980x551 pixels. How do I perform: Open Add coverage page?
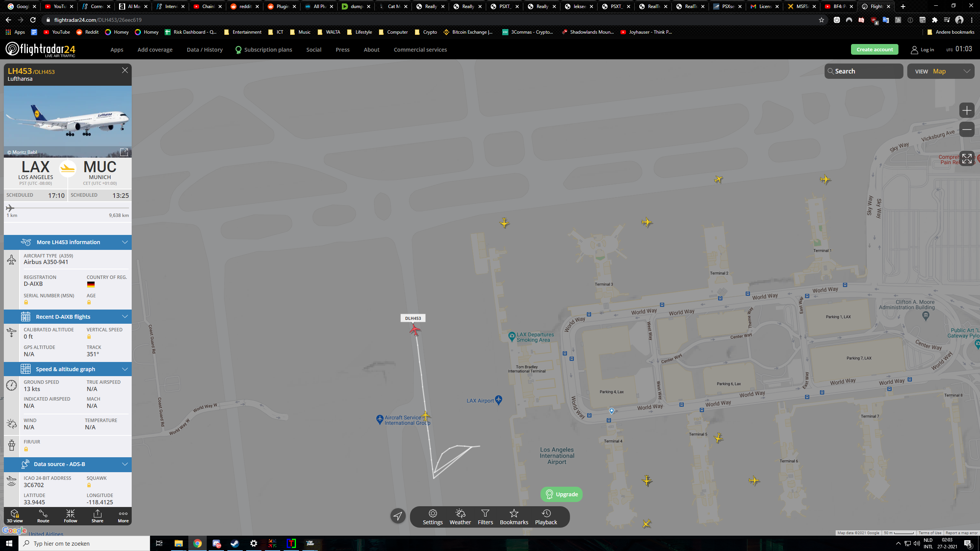(x=155, y=50)
